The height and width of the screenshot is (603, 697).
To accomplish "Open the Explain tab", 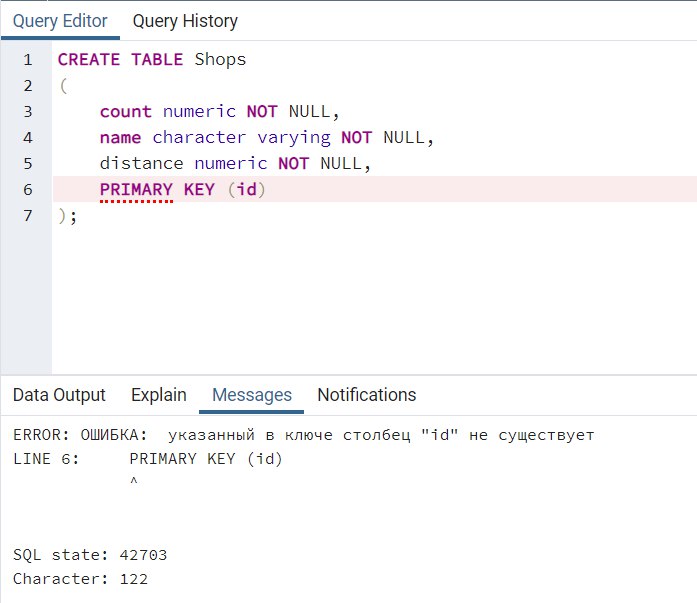I will (159, 395).
